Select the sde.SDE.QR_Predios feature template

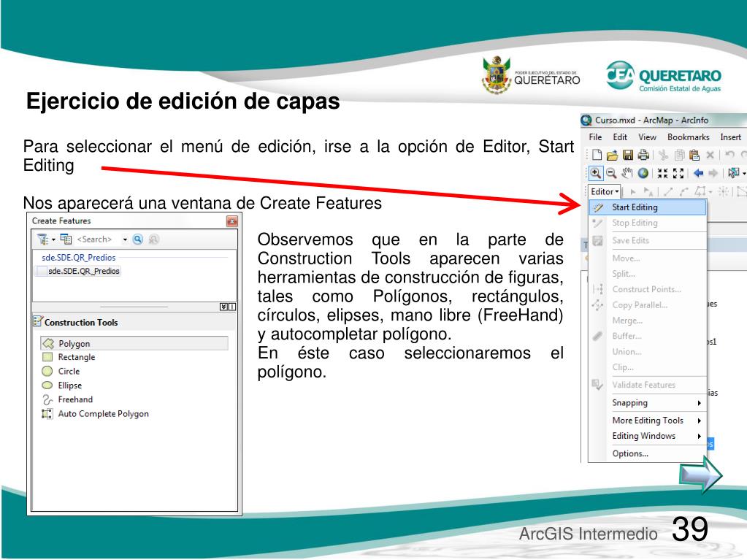click(79, 271)
